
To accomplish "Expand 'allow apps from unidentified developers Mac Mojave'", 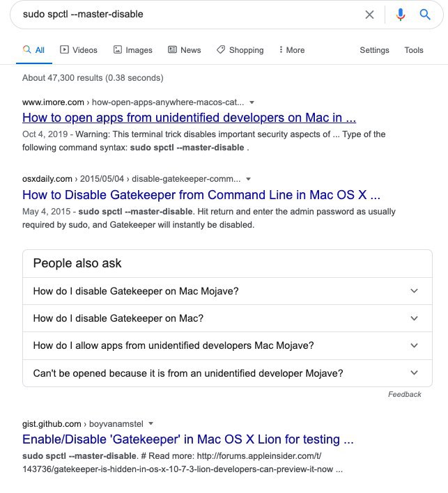I will (x=227, y=345).
